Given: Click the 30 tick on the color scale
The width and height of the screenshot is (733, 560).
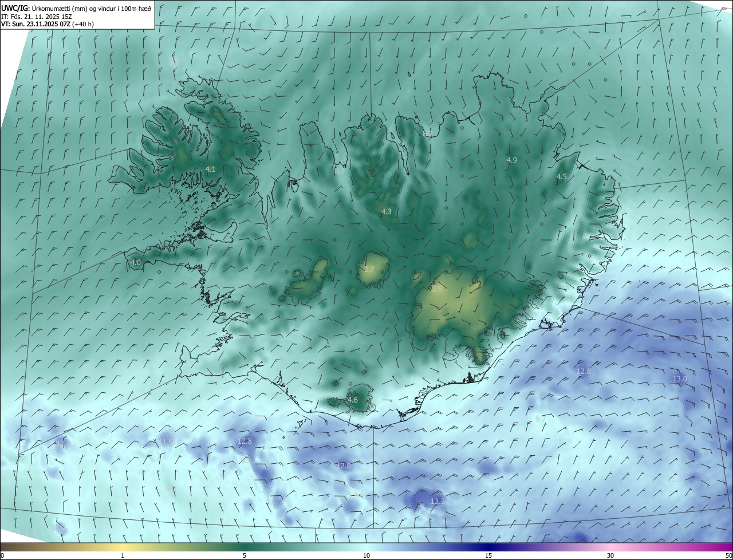Looking at the screenshot, I should click(x=610, y=555).
